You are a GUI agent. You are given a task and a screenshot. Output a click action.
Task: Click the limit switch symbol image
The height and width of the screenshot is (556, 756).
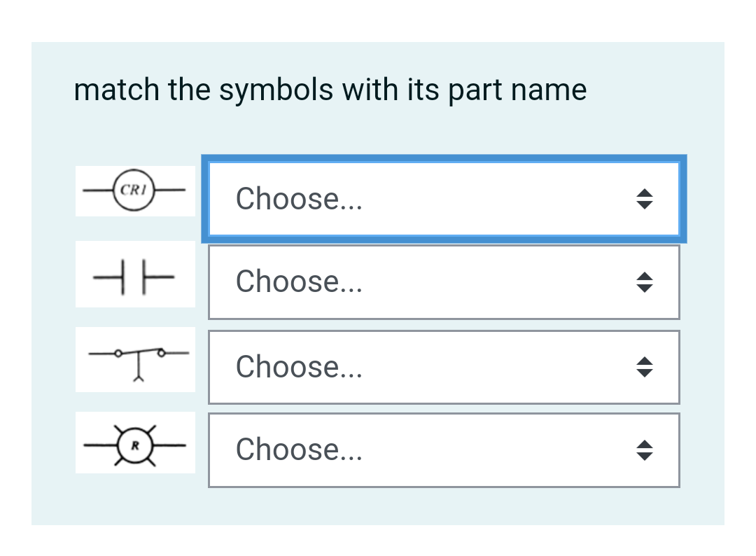136,360
